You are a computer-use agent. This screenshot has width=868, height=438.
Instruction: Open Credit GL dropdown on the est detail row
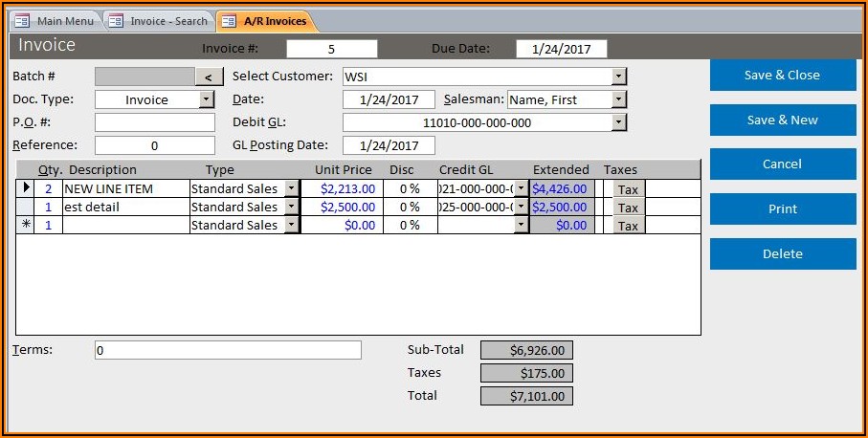point(521,207)
